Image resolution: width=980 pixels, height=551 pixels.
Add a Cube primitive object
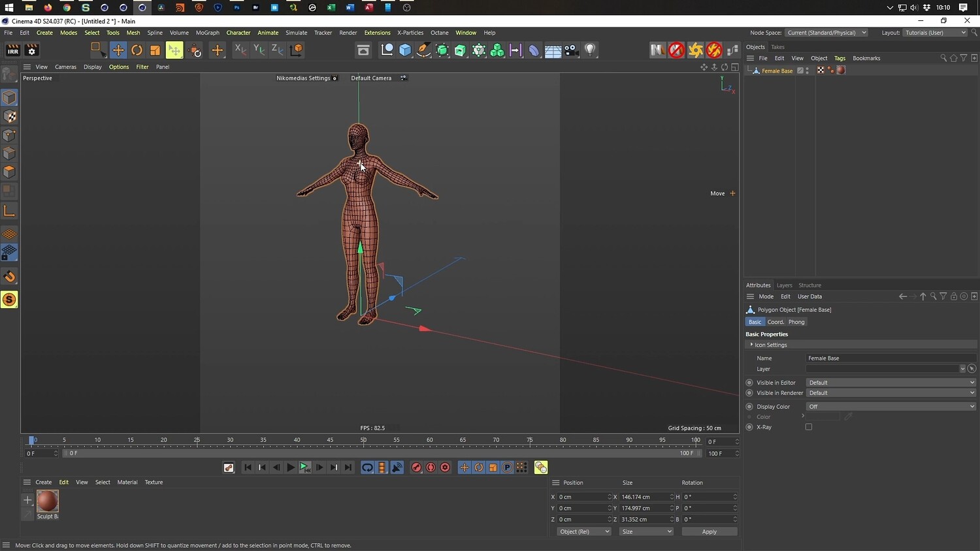coord(405,50)
